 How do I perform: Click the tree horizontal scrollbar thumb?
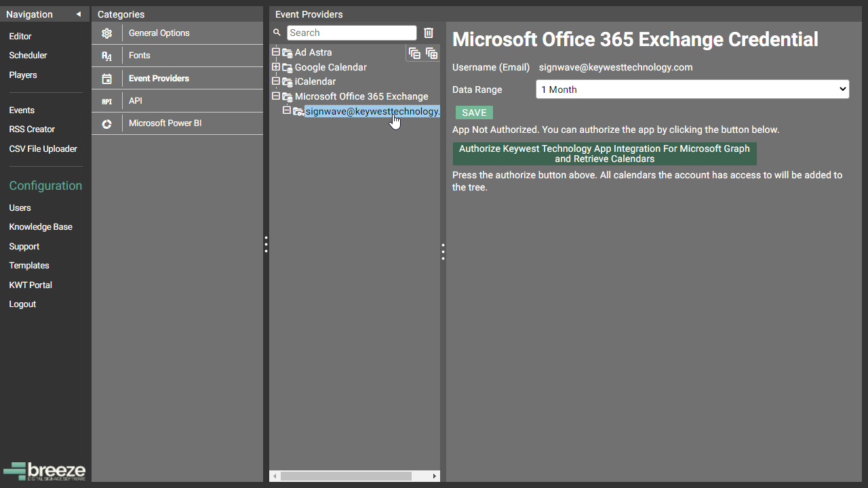coord(346,476)
